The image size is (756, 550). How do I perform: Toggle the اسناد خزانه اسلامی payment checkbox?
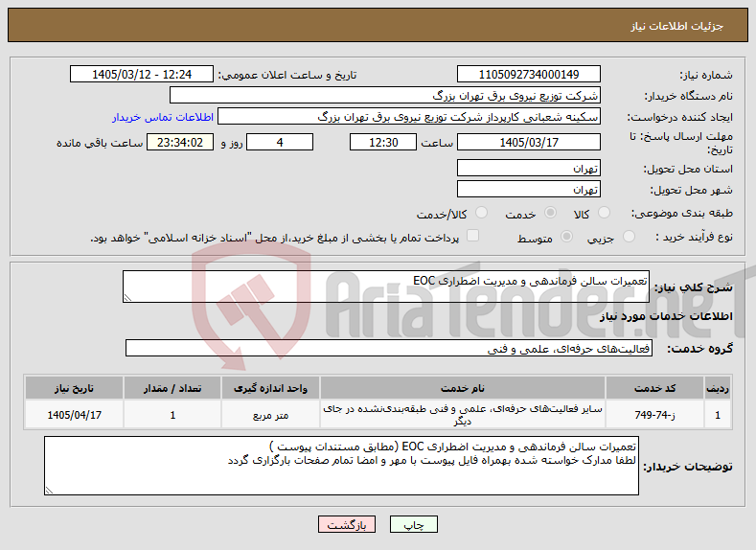[x=473, y=235]
